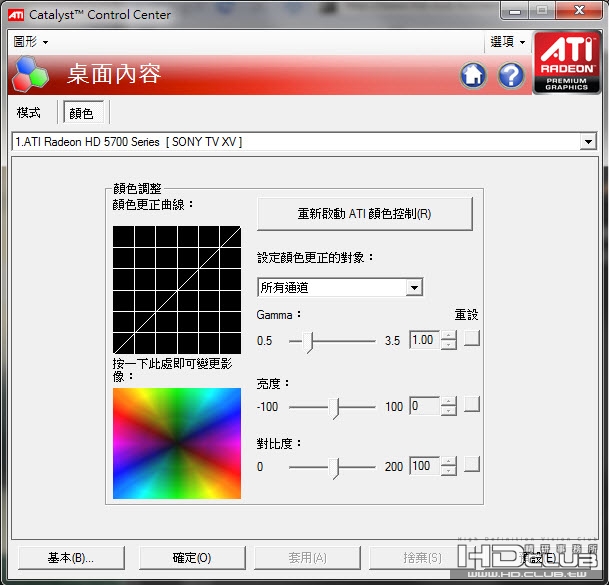Image resolution: width=609 pixels, height=585 pixels.
Task: Click 重新啟動 ATI 顏色控制 button
Action: tap(364, 214)
